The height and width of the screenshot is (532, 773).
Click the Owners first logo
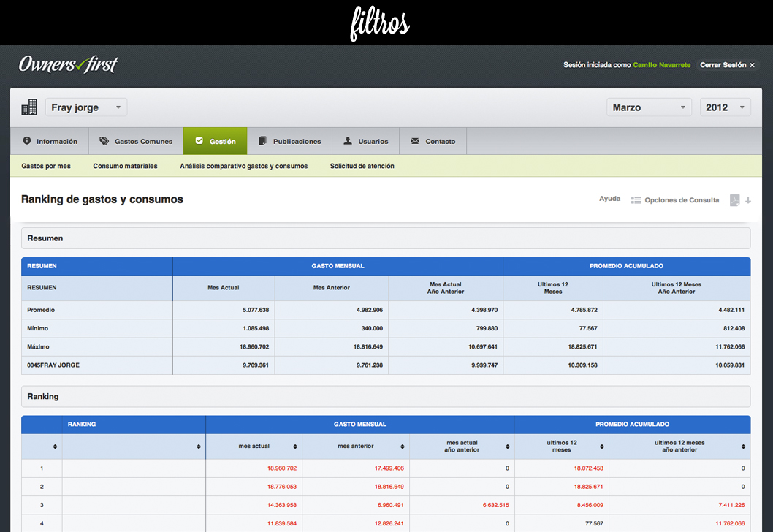69,64
